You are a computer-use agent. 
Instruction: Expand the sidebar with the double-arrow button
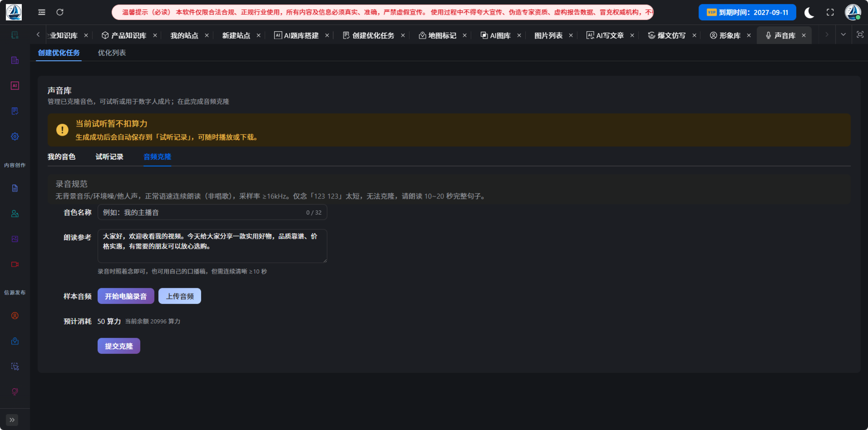click(x=12, y=420)
